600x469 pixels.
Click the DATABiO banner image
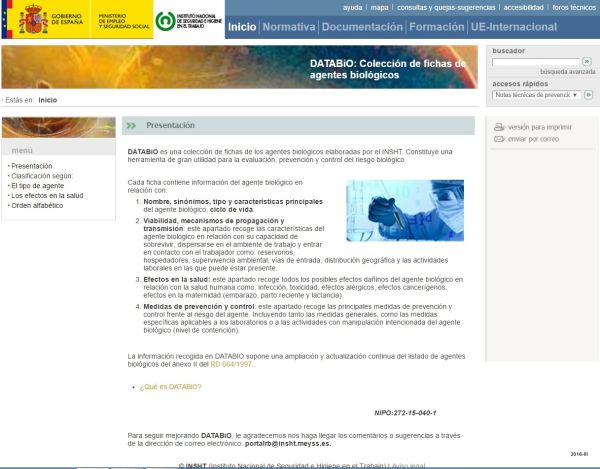pyautogui.click(x=240, y=67)
